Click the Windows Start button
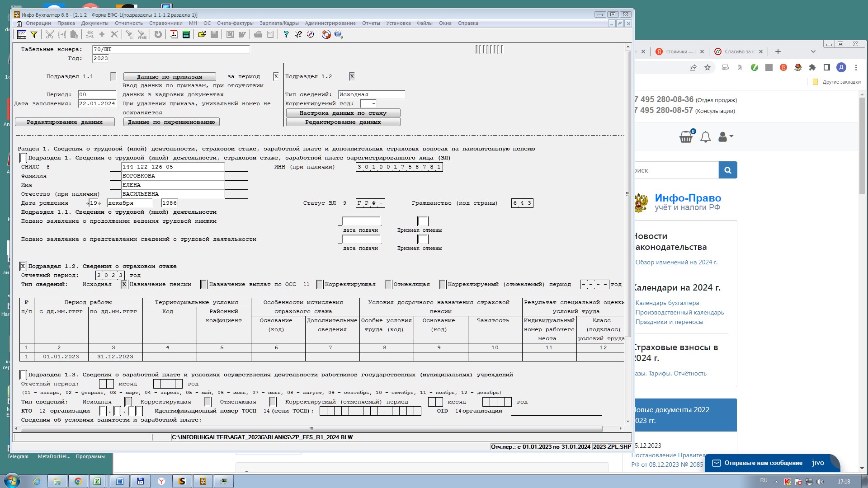The width and height of the screenshot is (868, 488). pyautogui.click(x=12, y=481)
